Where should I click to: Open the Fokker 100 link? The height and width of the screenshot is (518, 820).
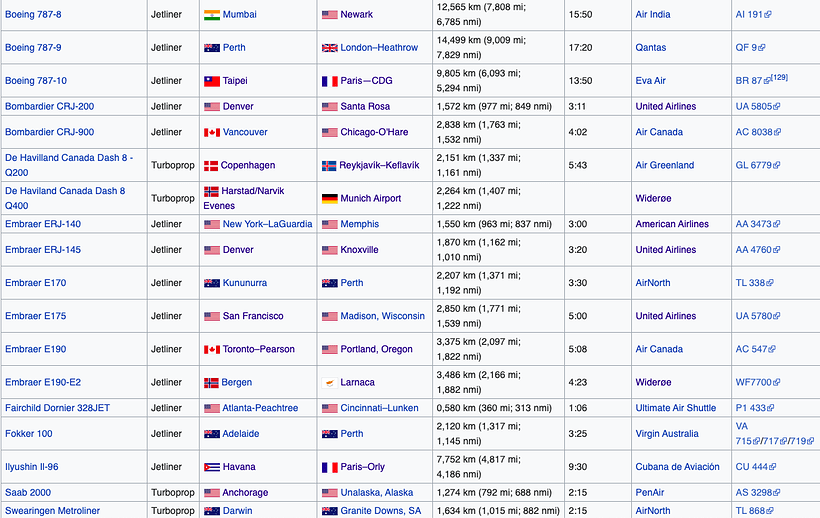coord(29,434)
